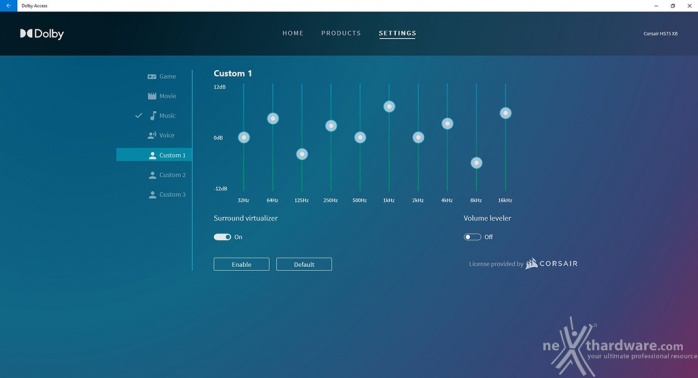Click the Custom 3 person icon

pos(152,195)
